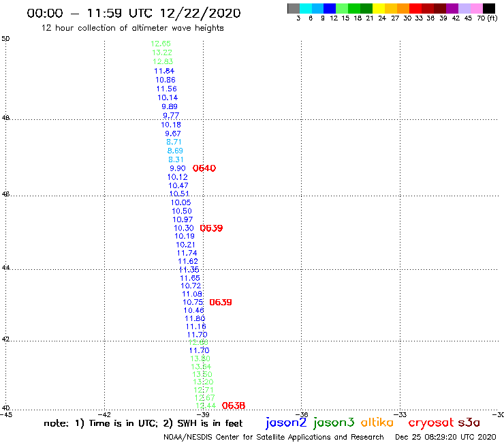
Task: Click the wave height value 10.14
Action: pyautogui.click(x=168, y=97)
